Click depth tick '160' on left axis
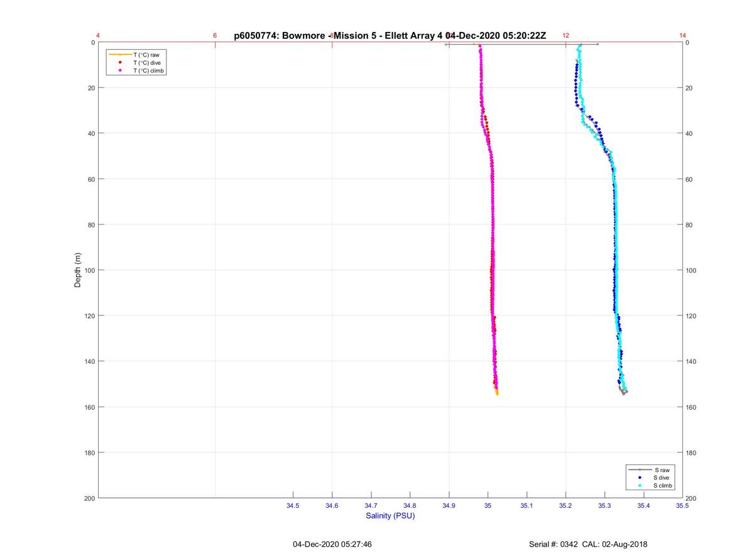The height and width of the screenshot is (560, 754). point(90,407)
